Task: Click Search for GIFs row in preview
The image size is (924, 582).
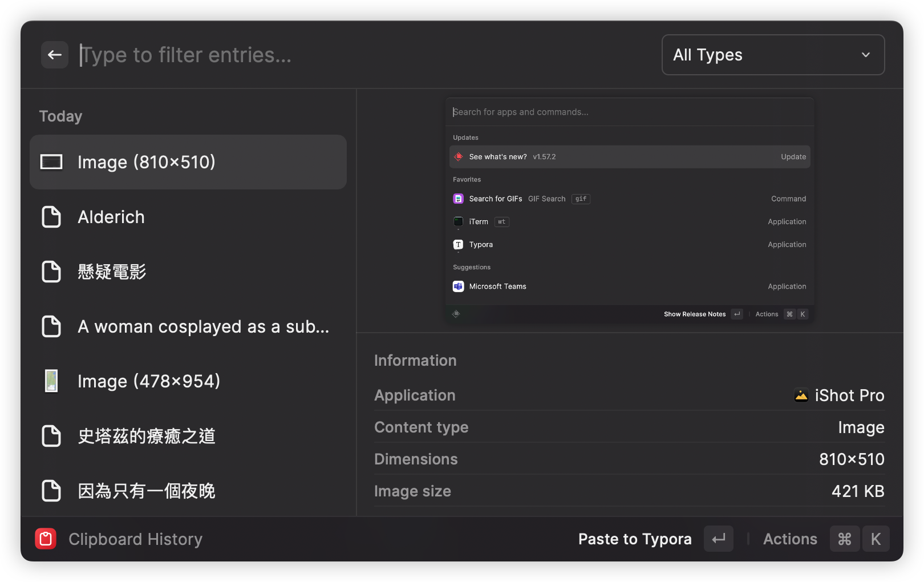Action: [x=630, y=199]
